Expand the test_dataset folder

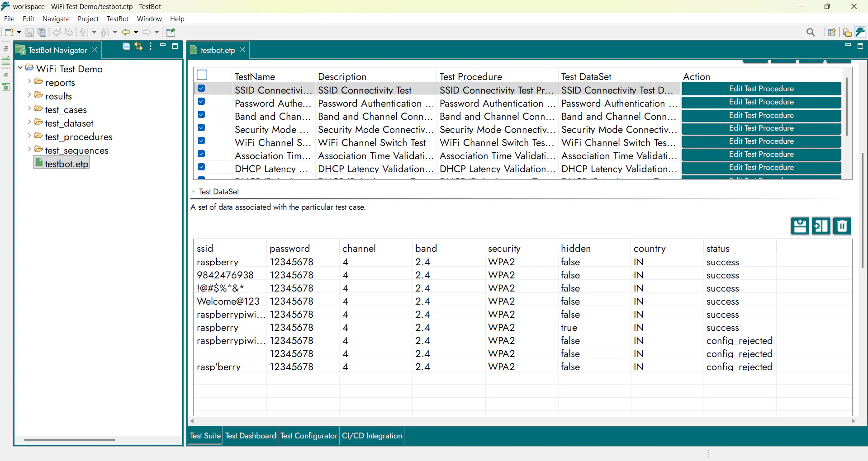click(29, 122)
